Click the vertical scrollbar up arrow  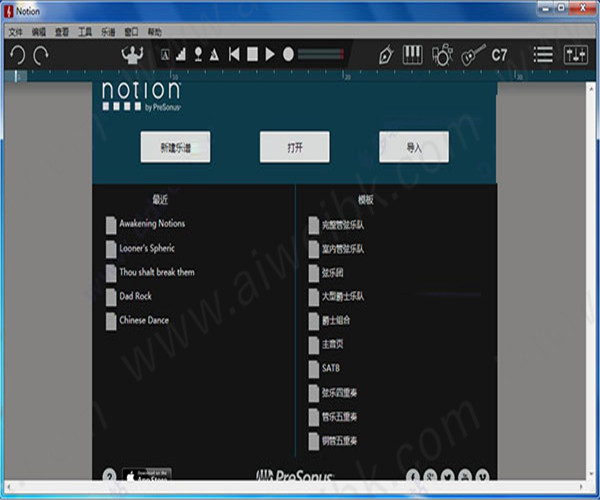591,88
